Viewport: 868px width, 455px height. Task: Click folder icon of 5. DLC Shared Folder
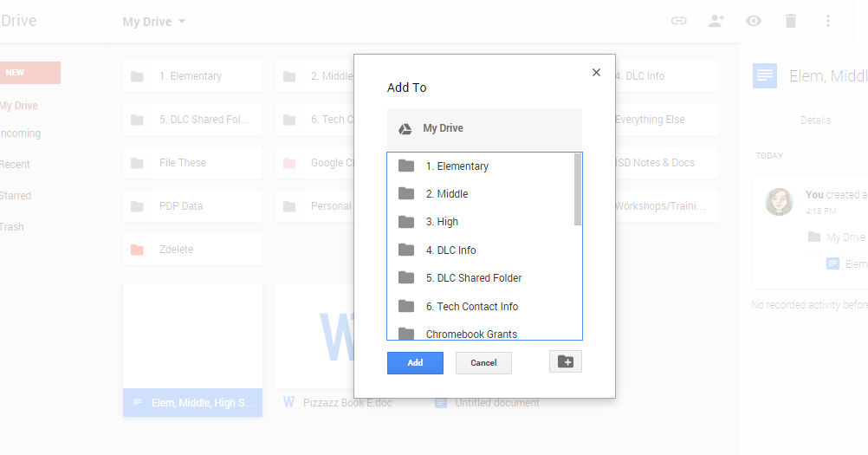406,277
